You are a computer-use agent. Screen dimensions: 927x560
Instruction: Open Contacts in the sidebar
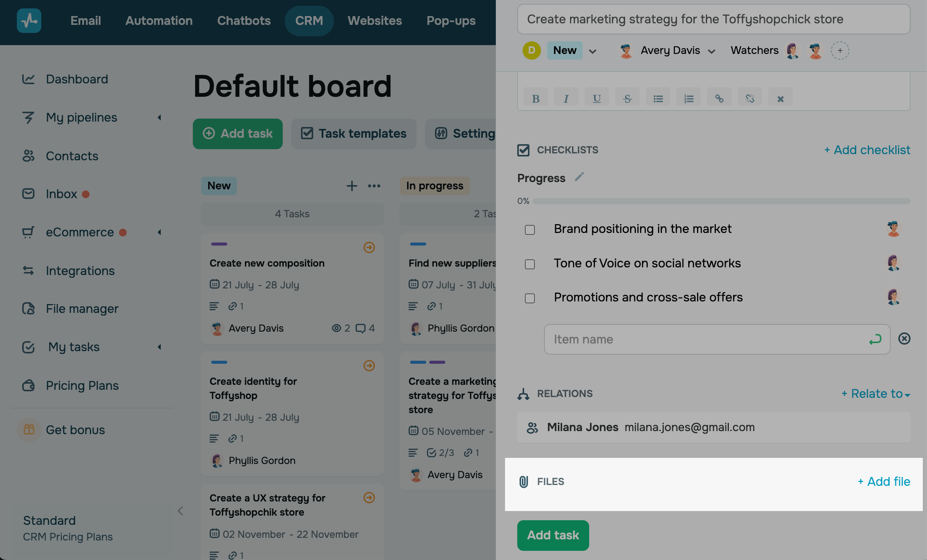(72, 156)
